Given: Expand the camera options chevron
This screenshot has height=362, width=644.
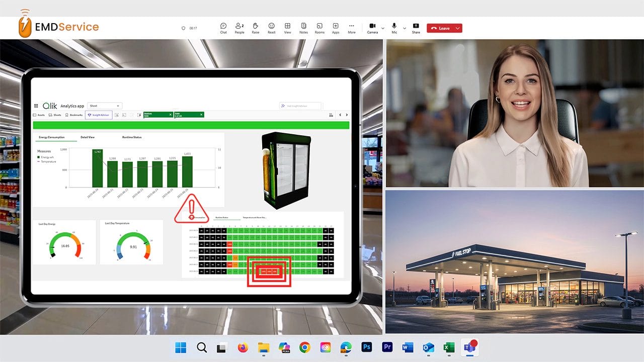Looking at the screenshot, I should 382,28.
